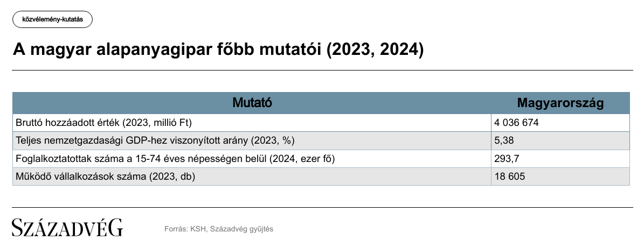Click the közvélemény-kutatás tag pill
Screen dimensions: 644x247
pyautogui.click(x=53, y=19)
